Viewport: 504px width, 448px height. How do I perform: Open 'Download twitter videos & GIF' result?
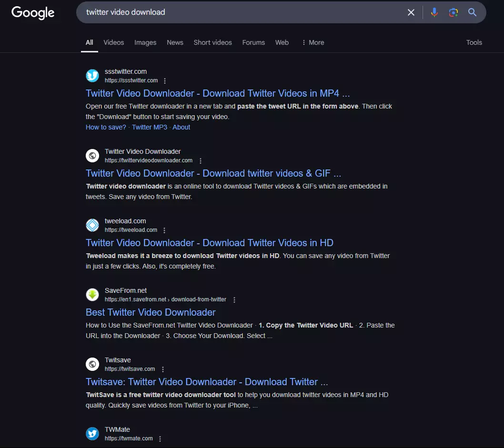tap(213, 173)
